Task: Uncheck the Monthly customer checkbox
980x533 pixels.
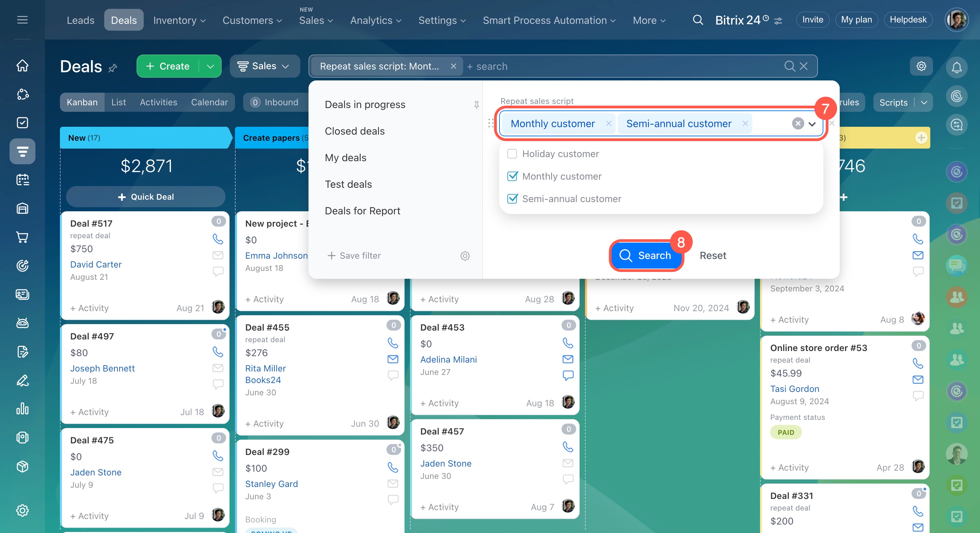Action: pyautogui.click(x=512, y=176)
